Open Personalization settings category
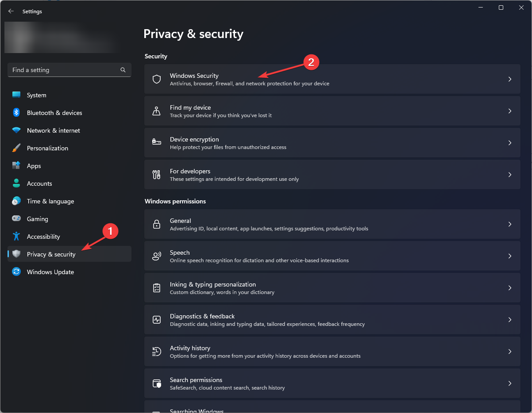Viewport: 532px width, 413px height. 69,148
